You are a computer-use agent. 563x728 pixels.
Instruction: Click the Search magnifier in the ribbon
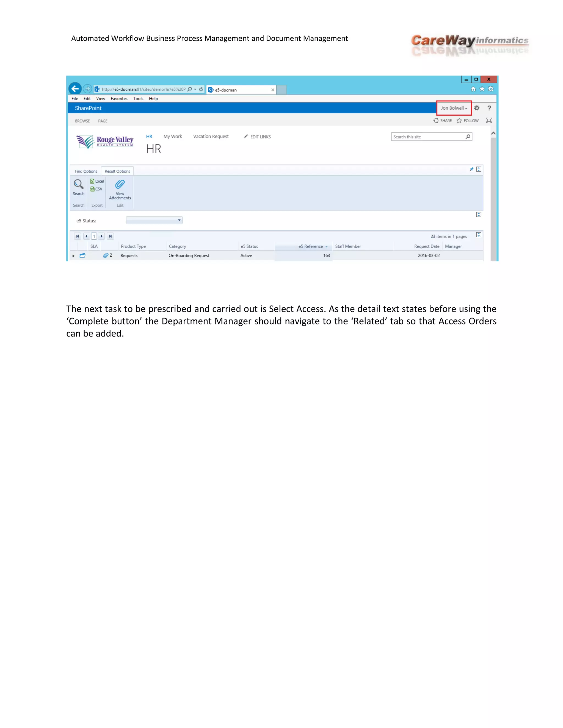(x=78, y=184)
